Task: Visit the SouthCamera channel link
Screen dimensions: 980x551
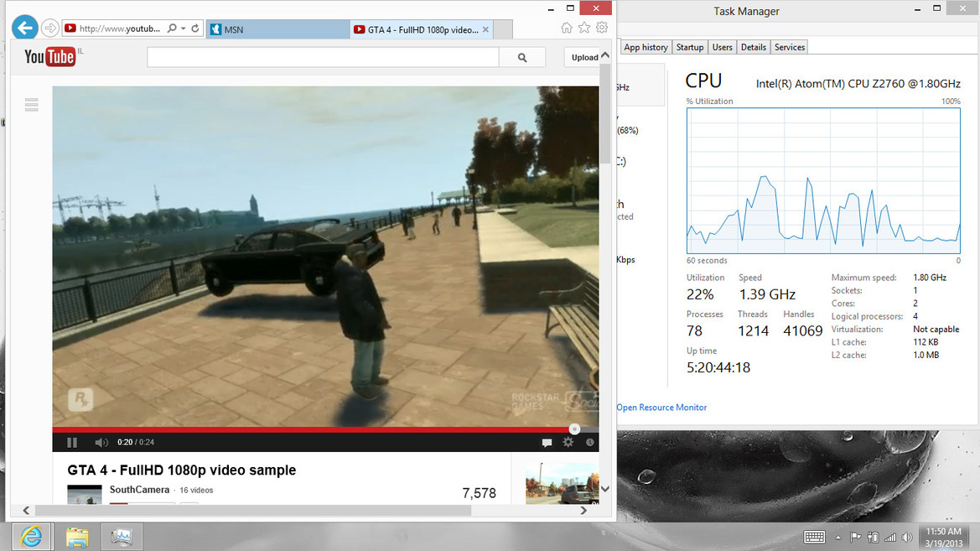Action: pos(139,490)
